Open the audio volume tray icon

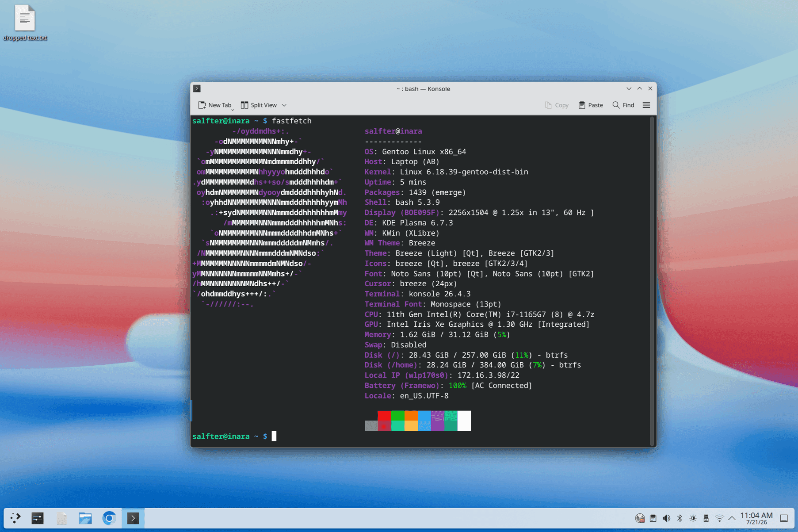tap(666, 518)
